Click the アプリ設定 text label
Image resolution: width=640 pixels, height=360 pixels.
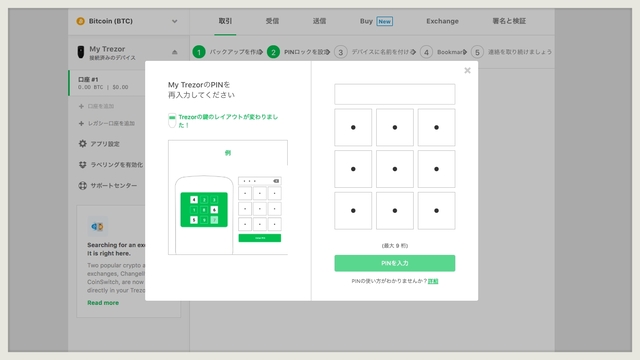(105, 144)
